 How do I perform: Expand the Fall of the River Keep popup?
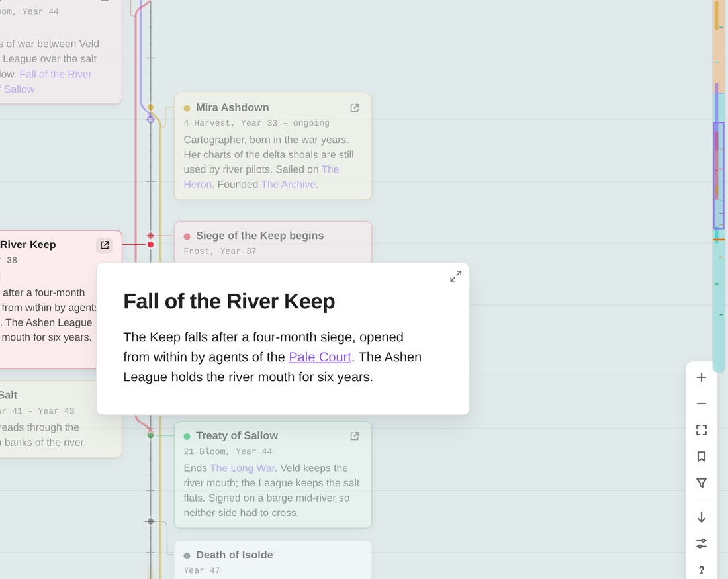455,277
